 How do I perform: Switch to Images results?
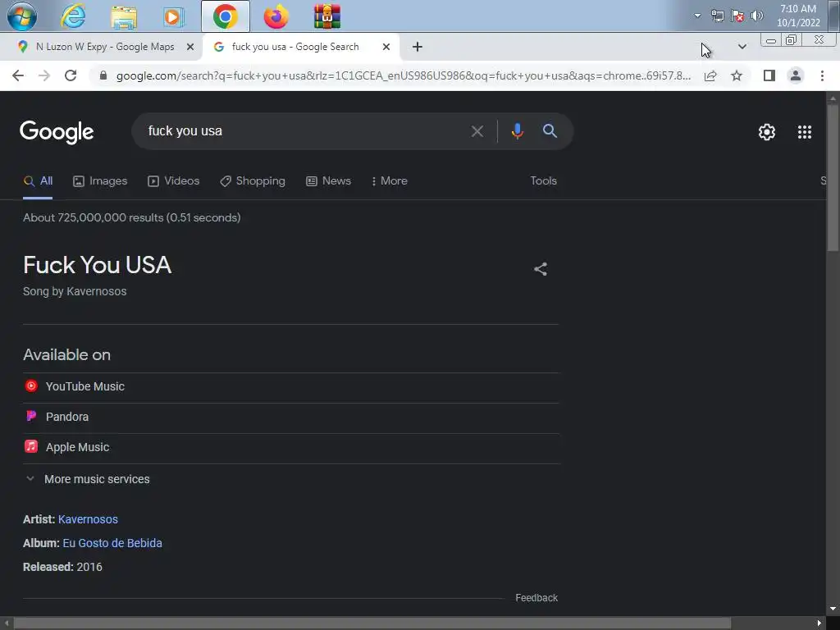pos(100,181)
